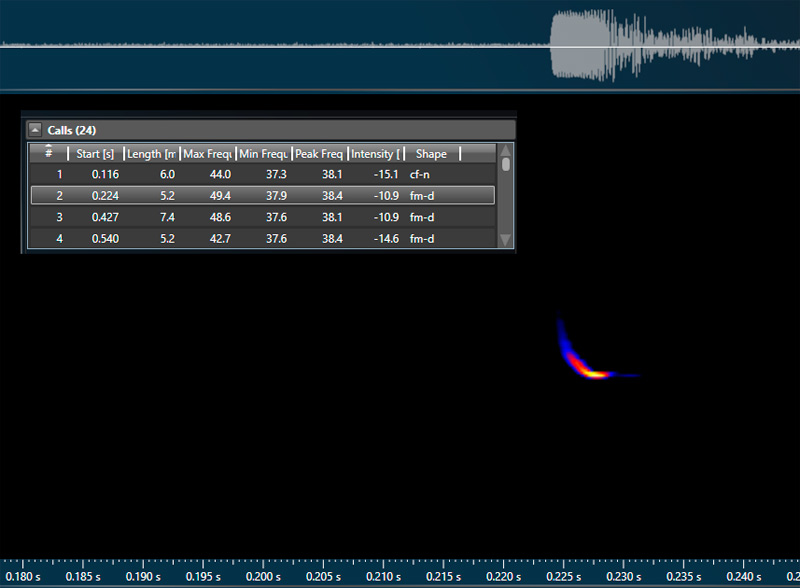
Task: Click the -15.1 intensity cell
Action: click(386, 175)
